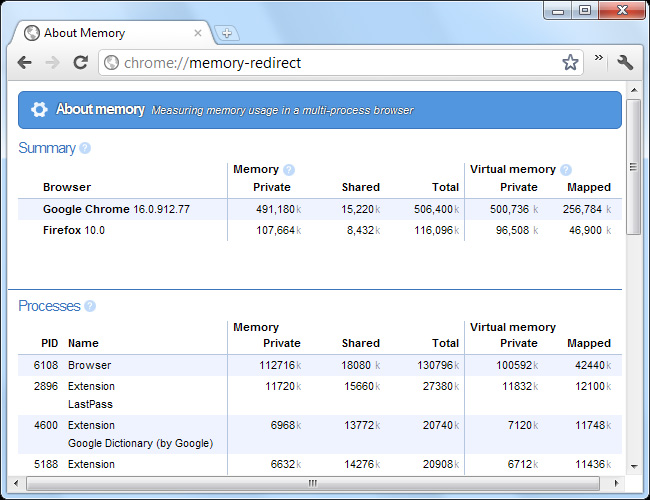Click Browser process total 130796k
The image size is (650, 500).
pos(438,365)
